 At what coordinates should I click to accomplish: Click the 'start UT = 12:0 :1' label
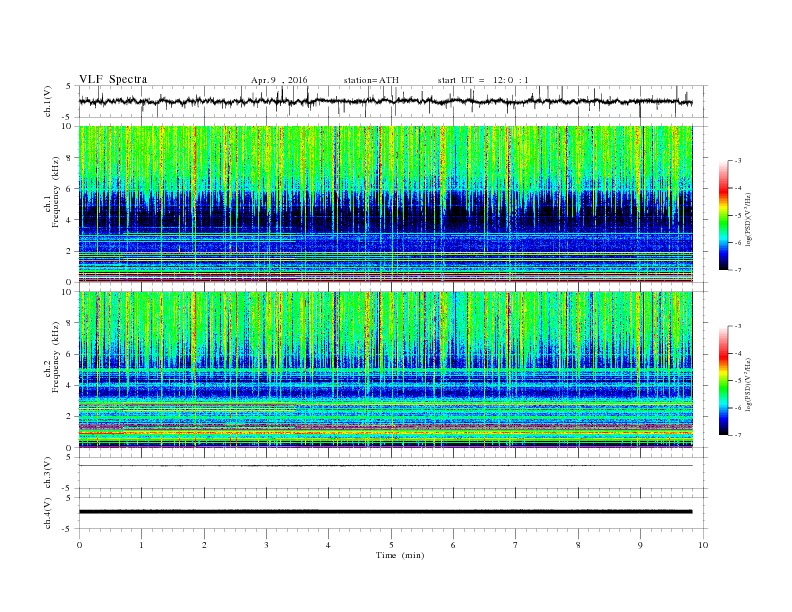point(483,80)
